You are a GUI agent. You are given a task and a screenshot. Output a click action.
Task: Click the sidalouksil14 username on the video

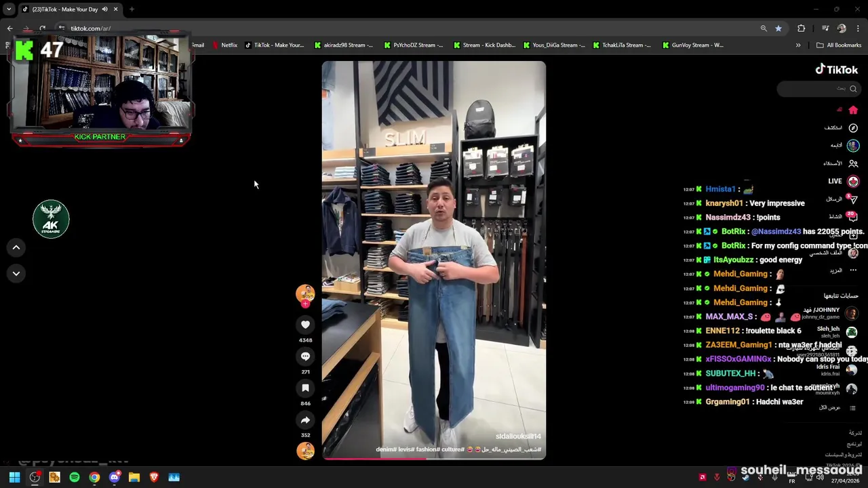[518, 436]
